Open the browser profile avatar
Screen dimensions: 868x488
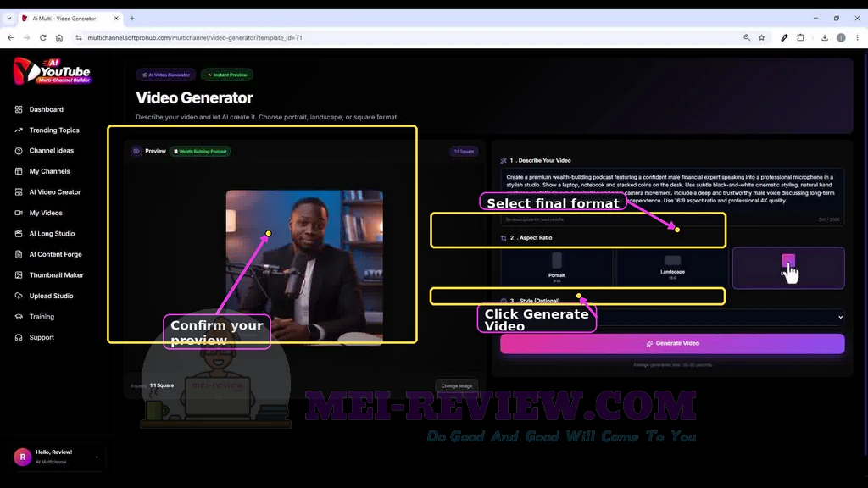pos(841,37)
